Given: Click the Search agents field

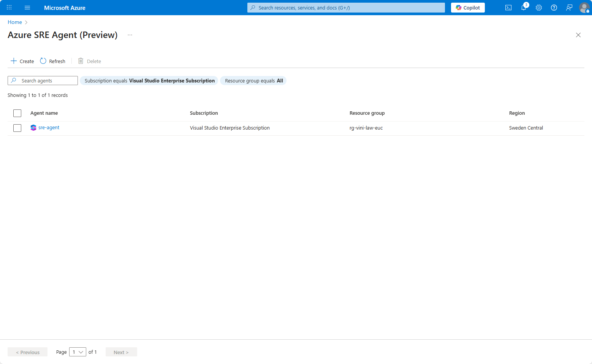Looking at the screenshot, I should coord(46,81).
